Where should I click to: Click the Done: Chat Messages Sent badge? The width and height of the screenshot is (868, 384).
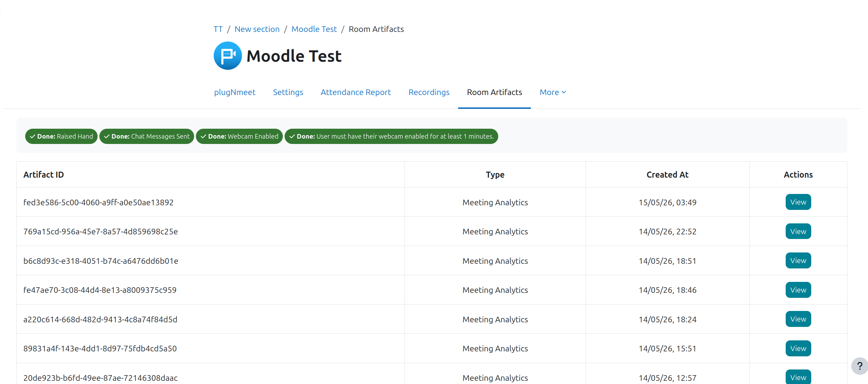tap(147, 136)
